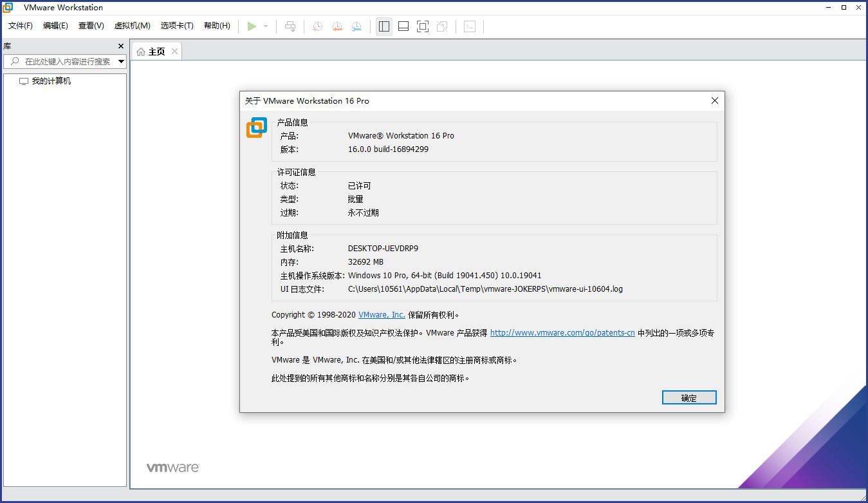Screen dimensions: 868x503
Task: Toggle the library panel sidebar icon
Action: 383,26
